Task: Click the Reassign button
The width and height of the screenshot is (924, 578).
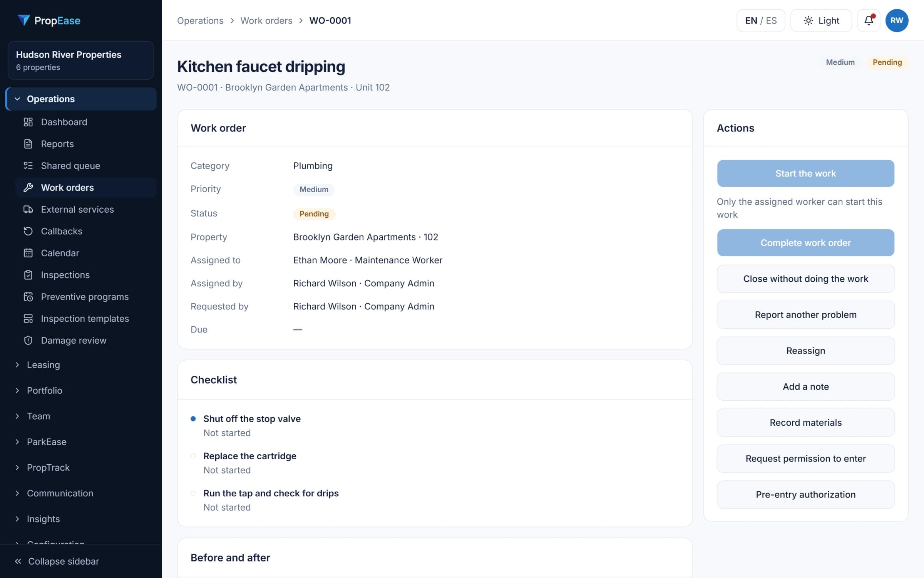Action: (805, 351)
